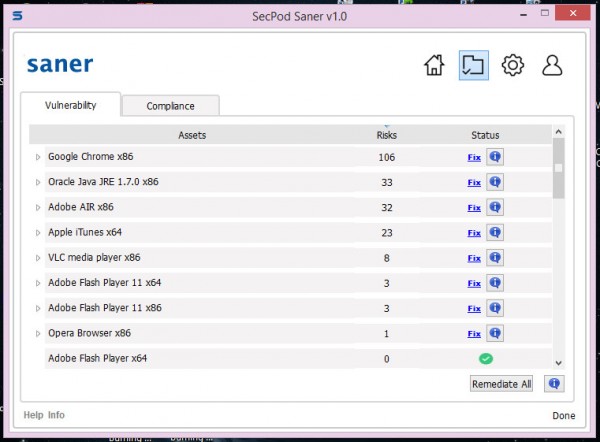Screen dimensions: 600x442
Task: Click the vertical scrollbar thumb
Action: tap(559, 168)
